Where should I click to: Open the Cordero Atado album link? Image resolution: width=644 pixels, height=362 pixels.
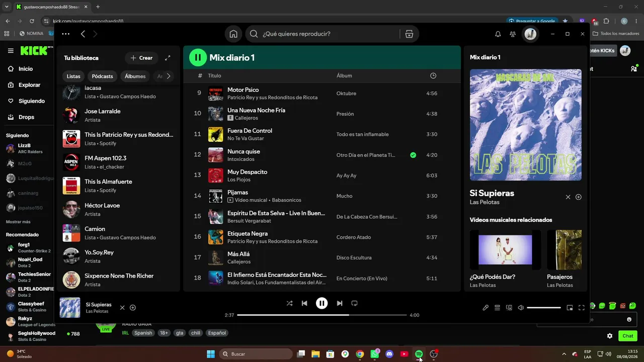tap(354, 237)
